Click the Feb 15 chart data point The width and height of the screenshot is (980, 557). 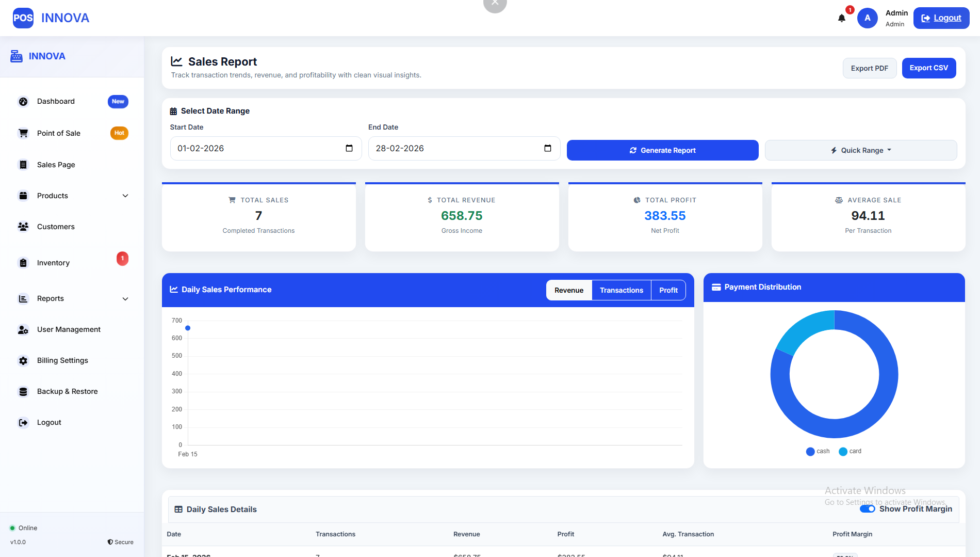tap(188, 328)
